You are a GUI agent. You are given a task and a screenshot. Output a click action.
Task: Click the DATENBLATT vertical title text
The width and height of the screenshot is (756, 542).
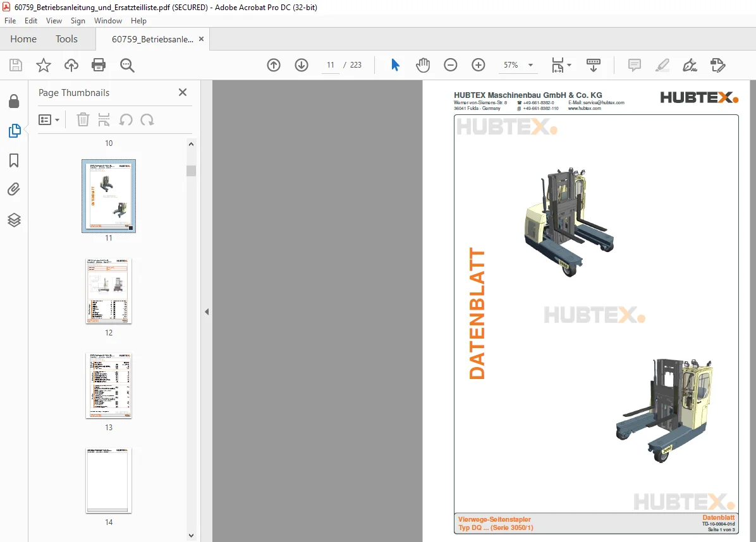tap(477, 313)
